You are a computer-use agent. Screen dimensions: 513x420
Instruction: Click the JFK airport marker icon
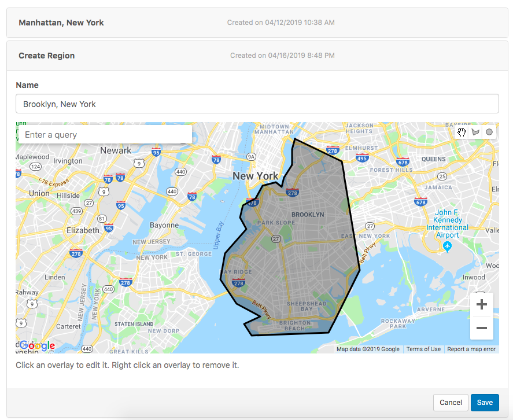pyautogui.click(x=447, y=246)
